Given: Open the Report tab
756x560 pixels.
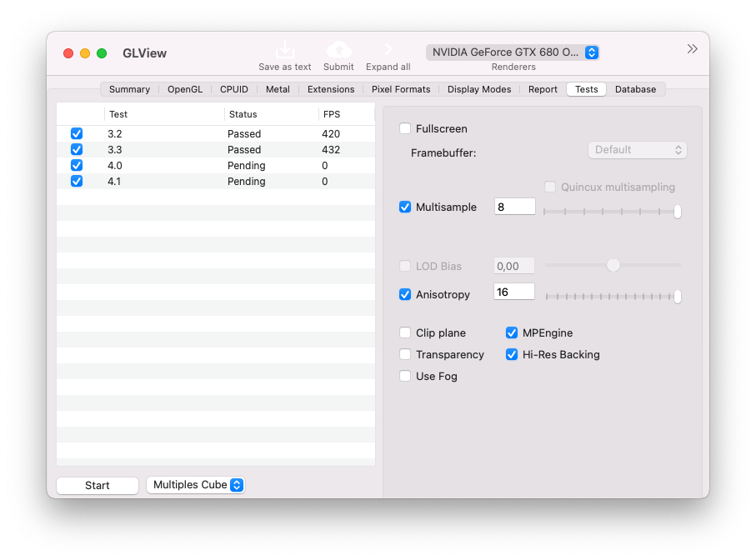Looking at the screenshot, I should coord(543,89).
